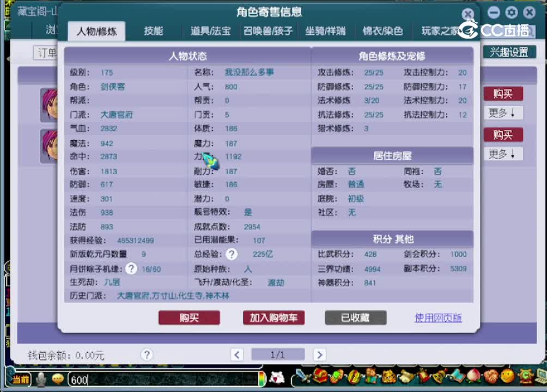Switch to the 技能 tab
The width and height of the screenshot is (547, 392).
(x=153, y=31)
